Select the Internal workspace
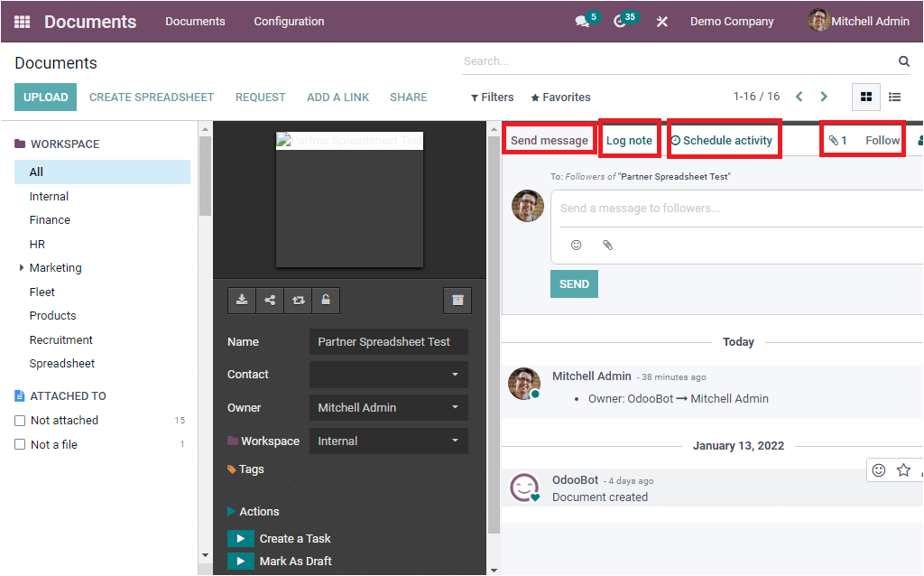 pyautogui.click(x=49, y=196)
